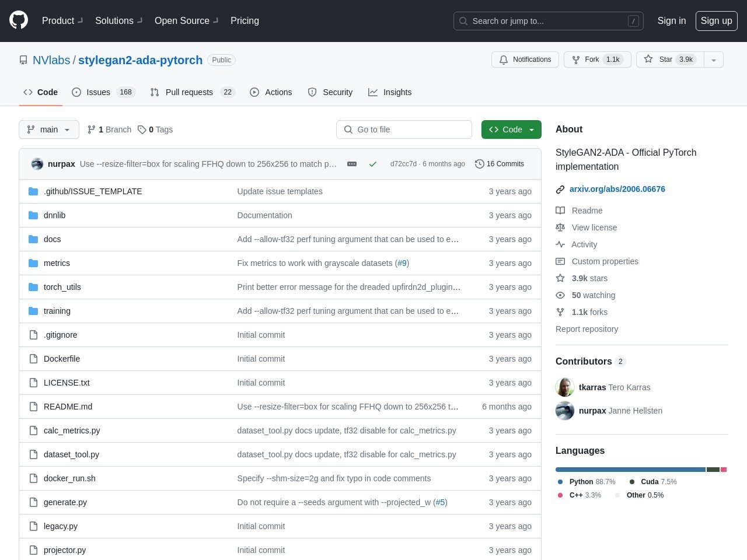Open the Insights tab
747x560 pixels.
(x=397, y=92)
